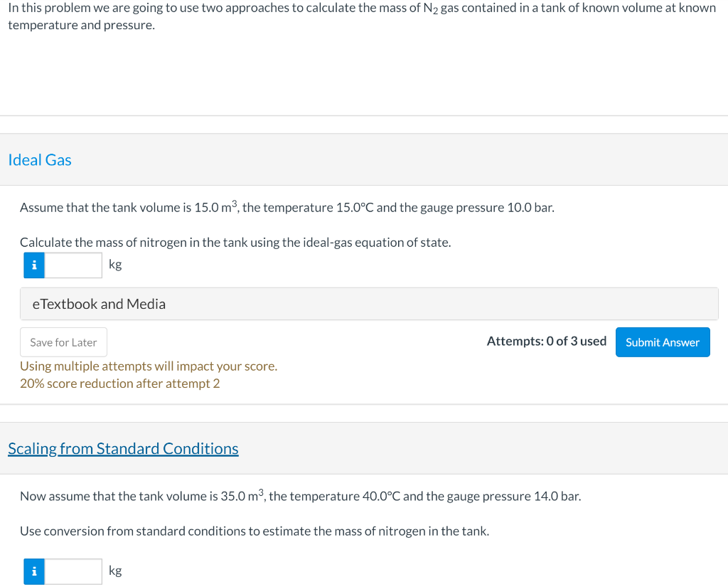Screen dimensions: 728x587
Task: Collapse the Ideal Gas section header
Action: (40, 160)
